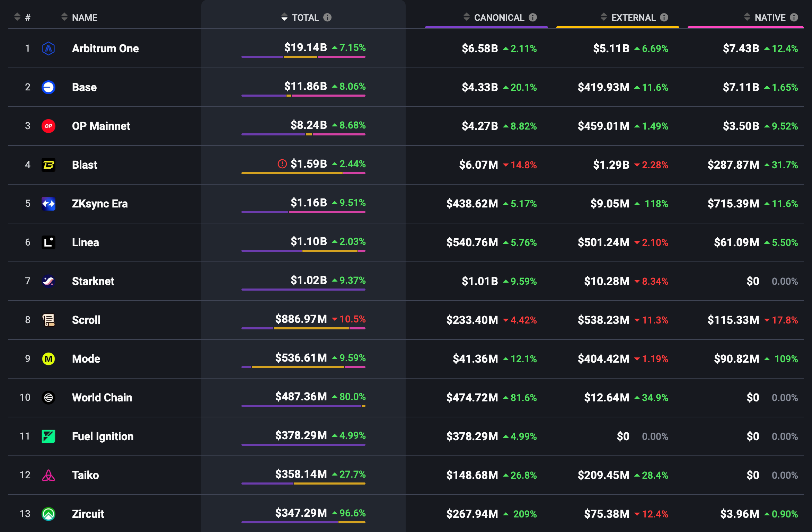This screenshot has width=812, height=532.
Task: Open the Starknet project link
Action: [93, 281]
